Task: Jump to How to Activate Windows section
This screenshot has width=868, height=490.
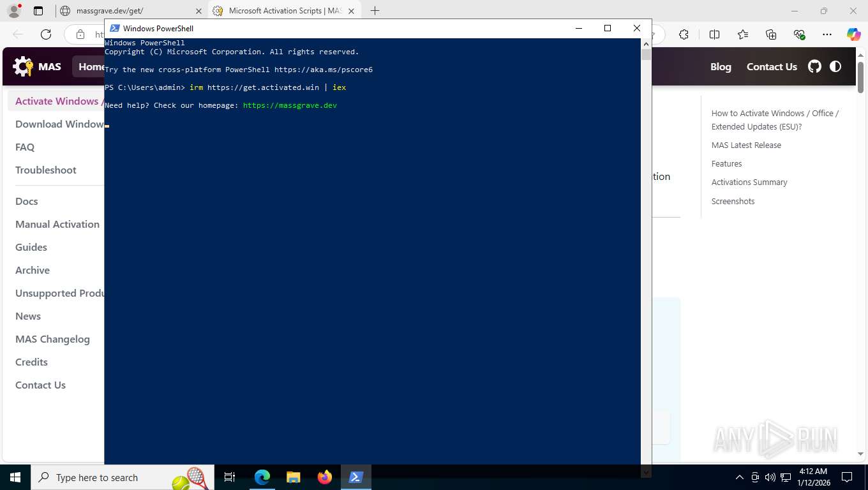Action: pyautogui.click(x=775, y=120)
